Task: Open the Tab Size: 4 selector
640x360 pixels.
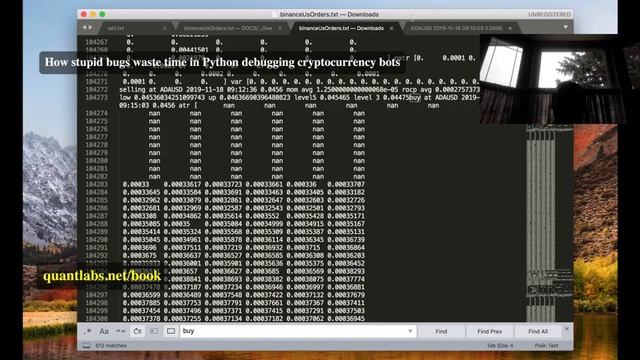Action: [500, 346]
